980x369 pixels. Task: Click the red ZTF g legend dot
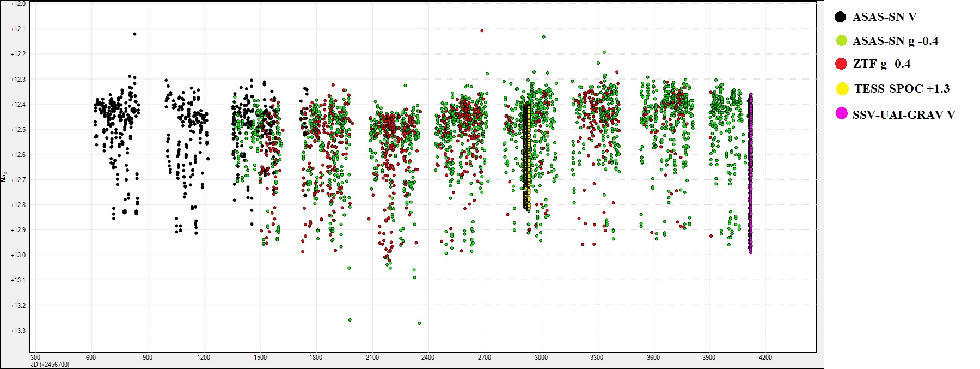pyautogui.click(x=841, y=64)
